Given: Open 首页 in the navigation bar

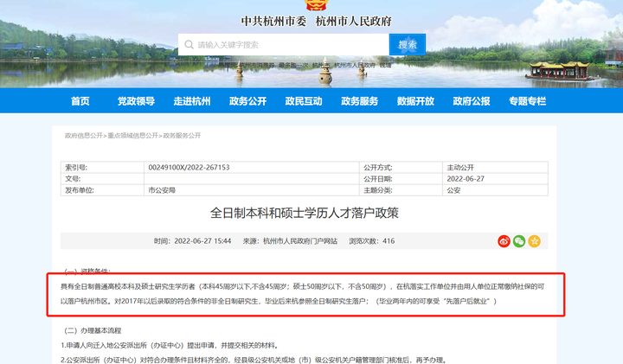Looking at the screenshot, I should (x=80, y=101).
